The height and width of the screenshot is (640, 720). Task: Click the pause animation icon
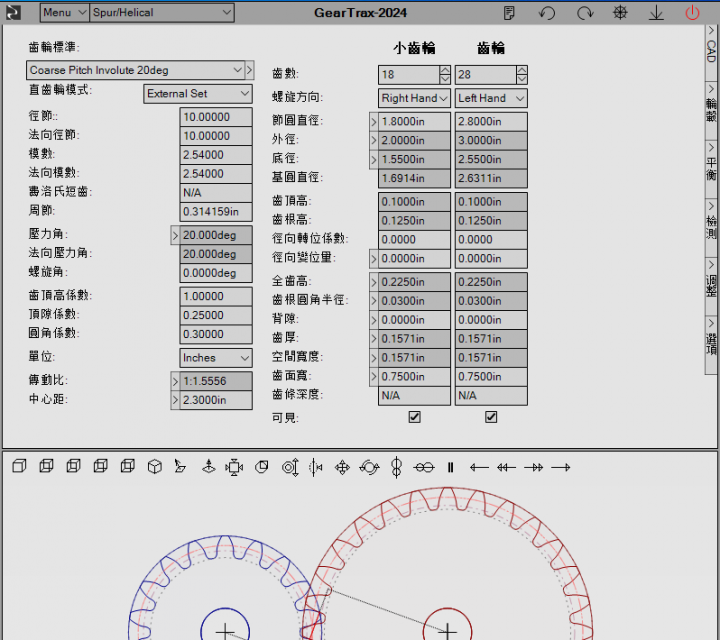[450, 467]
